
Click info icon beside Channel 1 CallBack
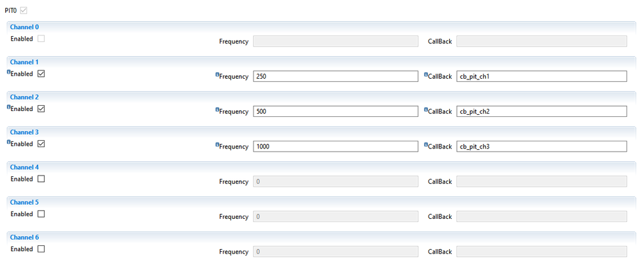(x=426, y=74)
